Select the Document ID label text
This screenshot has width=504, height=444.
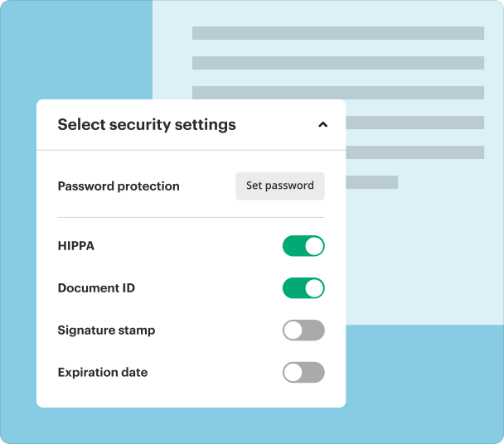[96, 288]
